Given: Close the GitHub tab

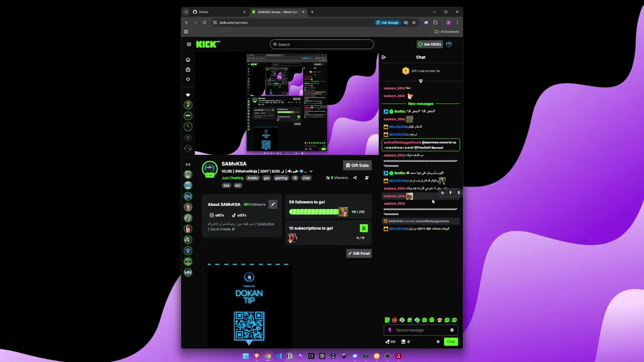Looking at the screenshot, I should point(245,12).
